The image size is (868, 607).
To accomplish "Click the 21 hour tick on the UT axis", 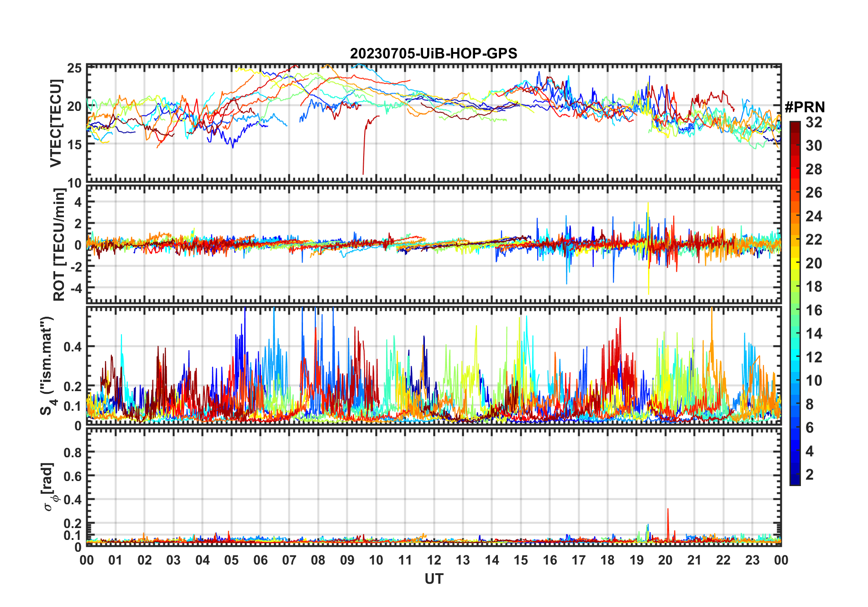I will click(x=694, y=560).
